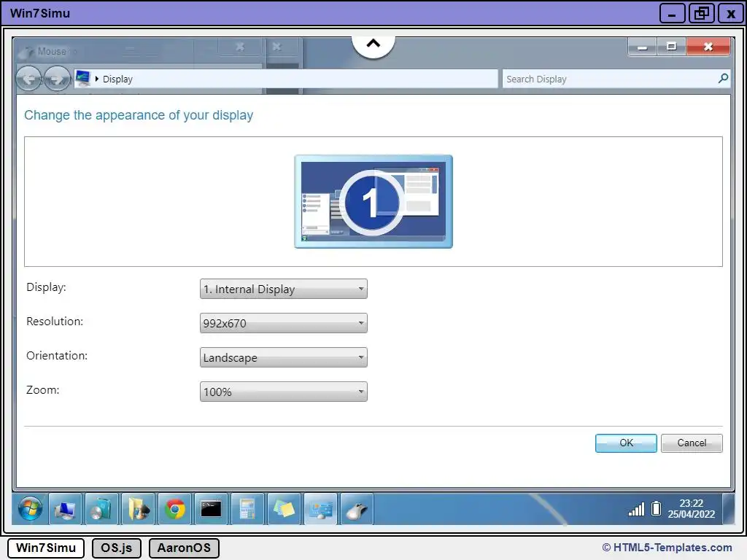Go back with the navigation arrow

29,79
